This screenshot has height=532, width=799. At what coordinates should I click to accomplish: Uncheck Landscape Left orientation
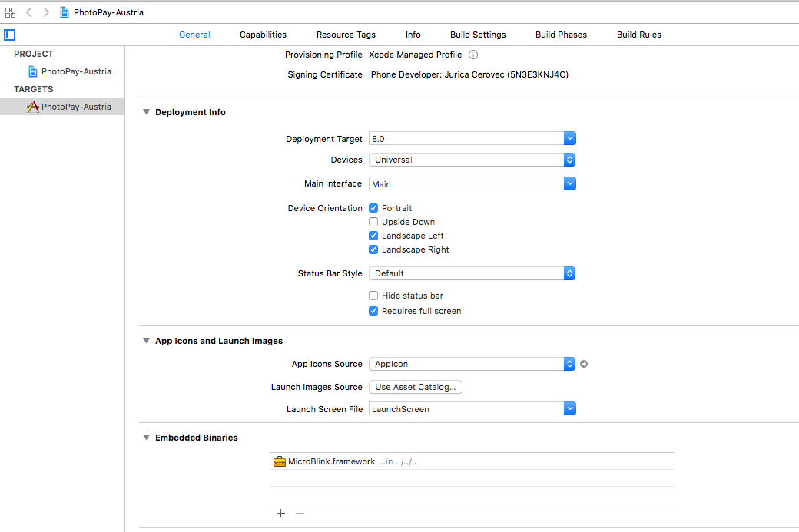[x=373, y=236]
